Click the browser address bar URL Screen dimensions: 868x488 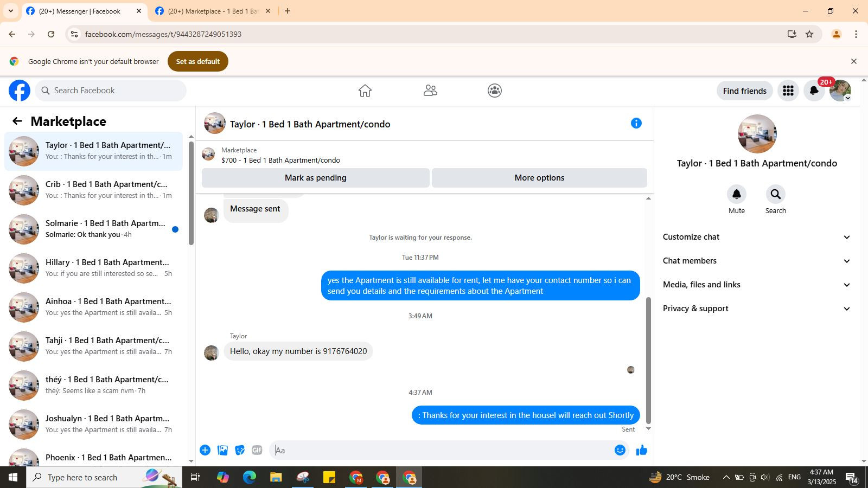tap(163, 34)
